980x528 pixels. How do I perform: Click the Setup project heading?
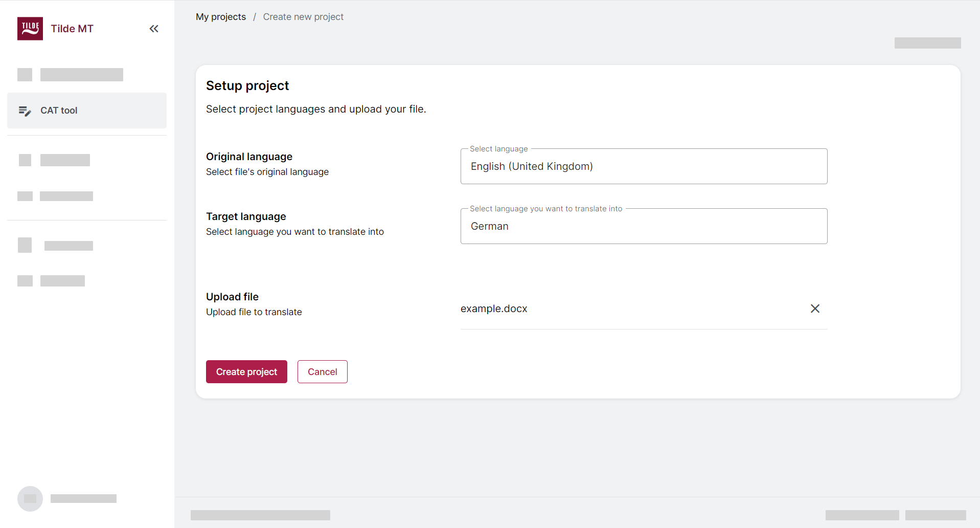pos(247,85)
